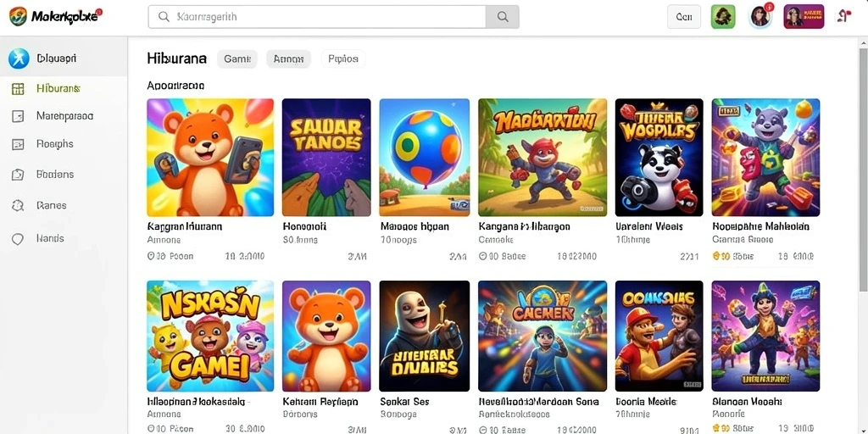Open the panda with camera game thumbnail
Screen dimensions: 868x434
click(659, 157)
